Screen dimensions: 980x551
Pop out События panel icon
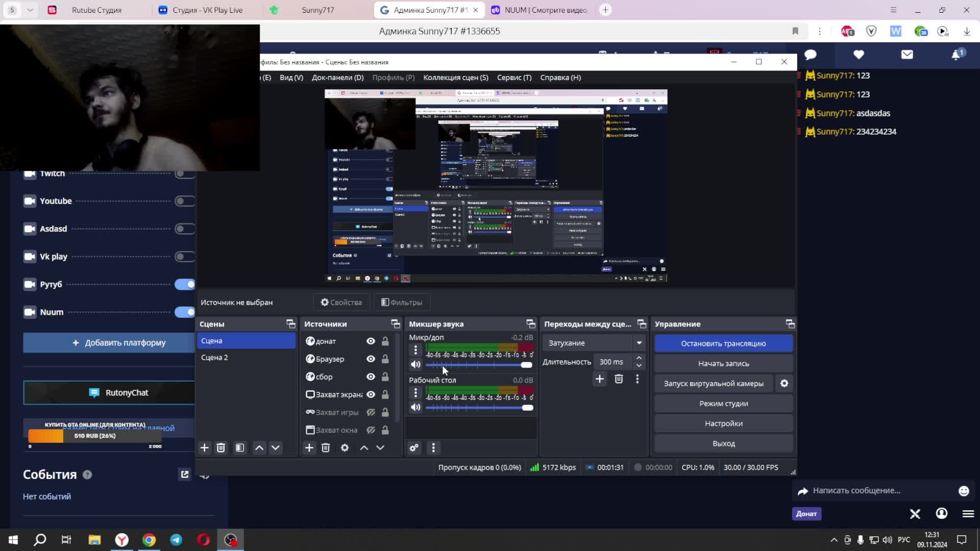point(185,474)
